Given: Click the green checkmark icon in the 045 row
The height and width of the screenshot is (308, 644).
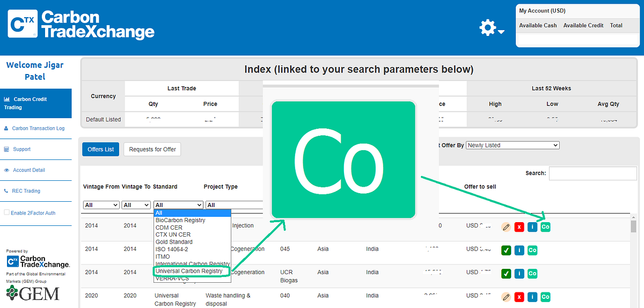Looking at the screenshot, I should pos(506,250).
